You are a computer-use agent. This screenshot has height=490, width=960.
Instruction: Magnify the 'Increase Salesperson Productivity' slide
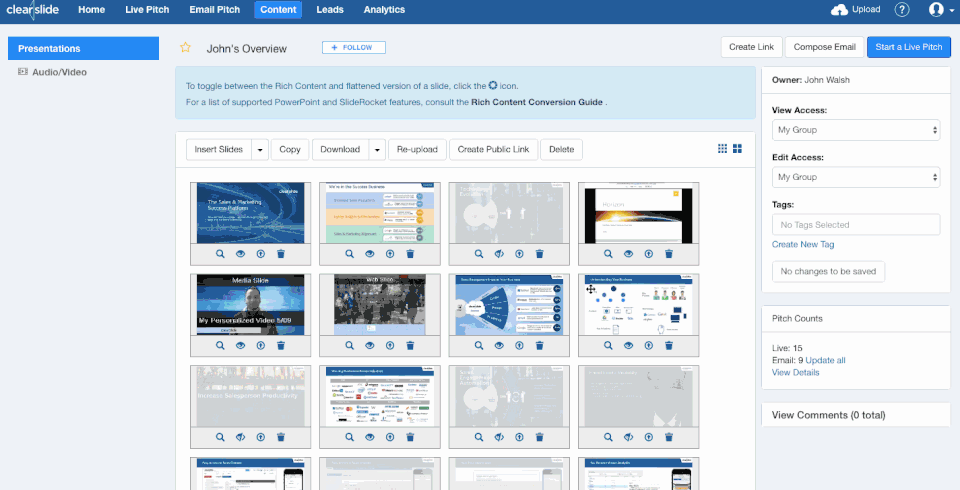tap(220, 437)
